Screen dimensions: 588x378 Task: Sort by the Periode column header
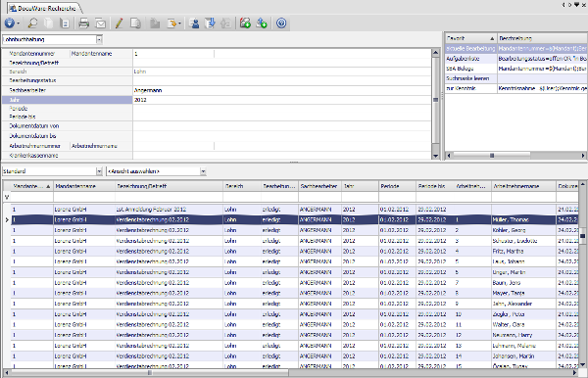tap(398, 186)
